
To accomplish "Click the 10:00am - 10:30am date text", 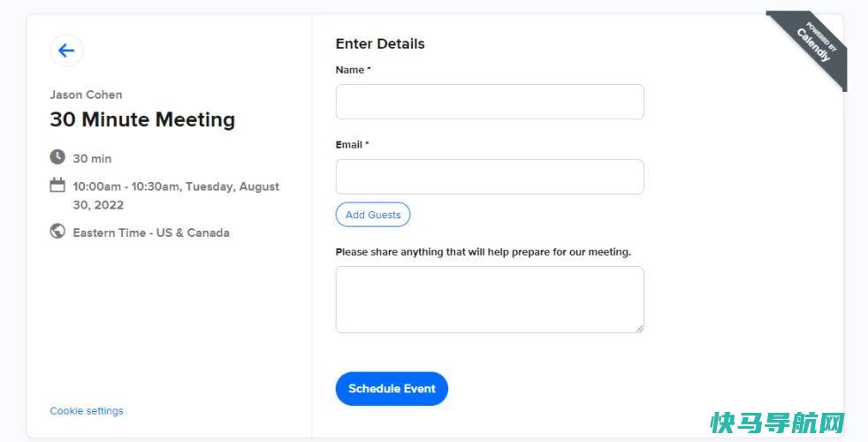I will coord(176,195).
